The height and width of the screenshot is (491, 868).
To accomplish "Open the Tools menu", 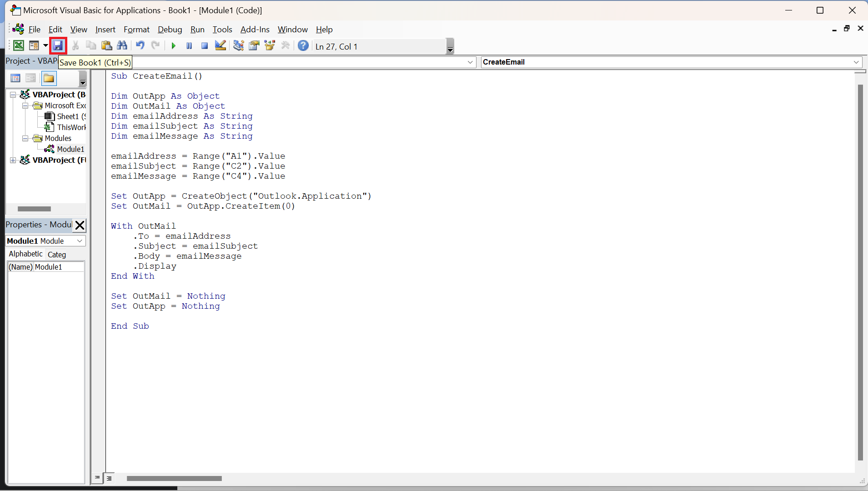I will pos(222,30).
